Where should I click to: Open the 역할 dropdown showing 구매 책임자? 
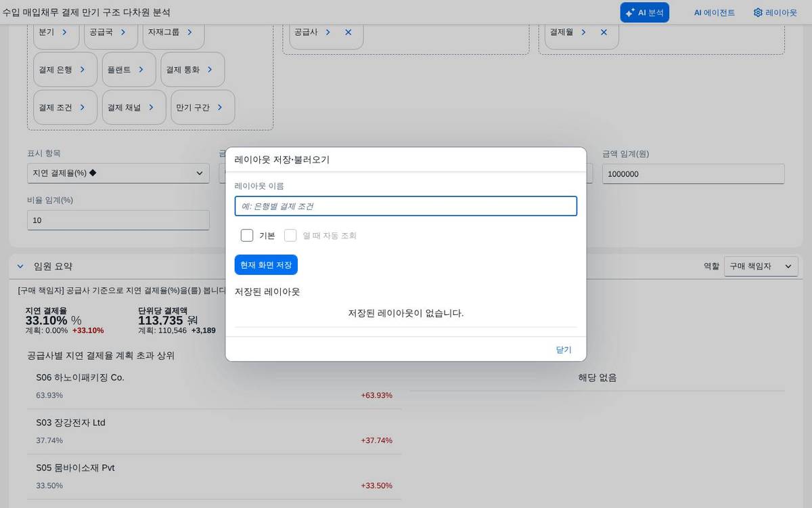click(761, 266)
